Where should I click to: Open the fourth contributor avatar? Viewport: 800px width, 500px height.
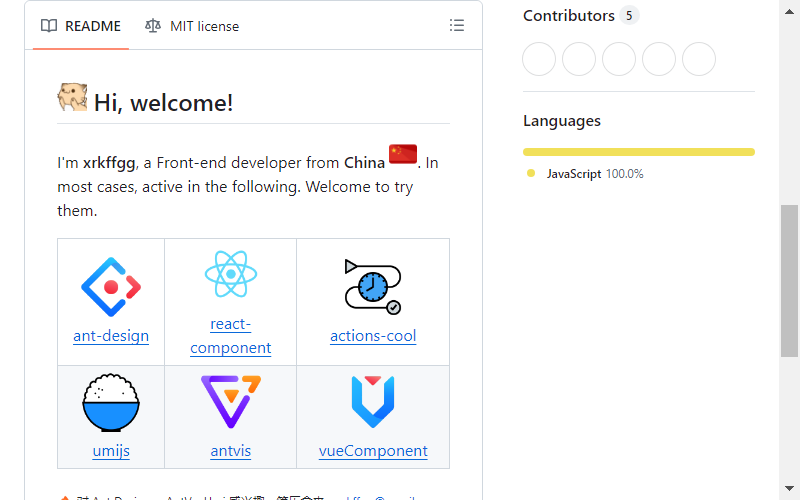(x=659, y=59)
